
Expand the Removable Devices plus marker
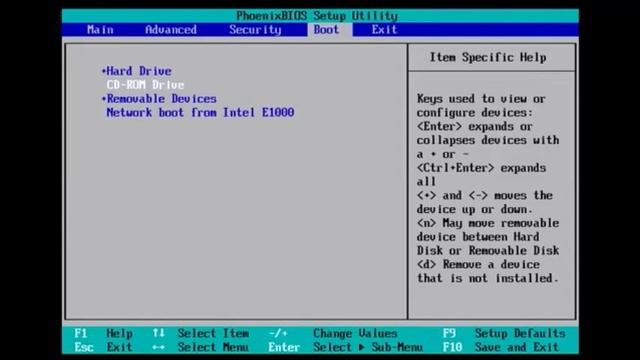104,99
